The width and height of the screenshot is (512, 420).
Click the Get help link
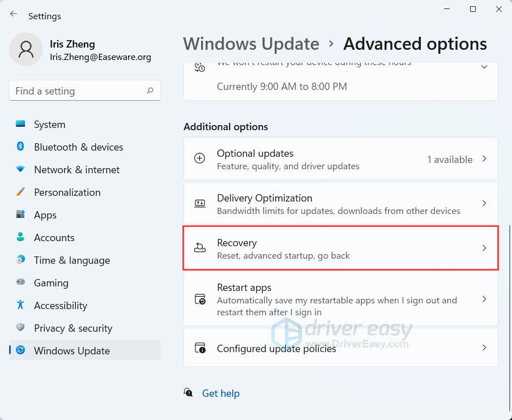point(220,393)
